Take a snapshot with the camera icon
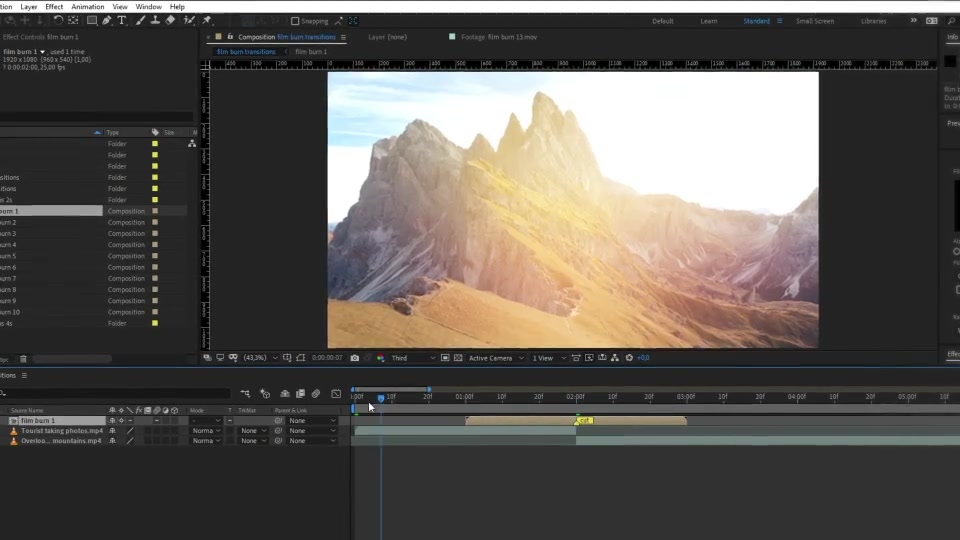The height and width of the screenshot is (540, 960). coord(354,358)
